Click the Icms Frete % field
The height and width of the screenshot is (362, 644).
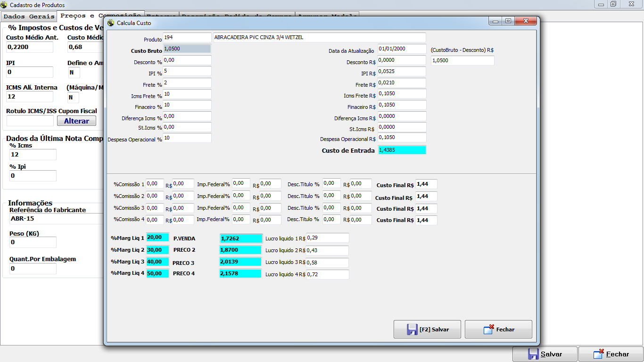point(187,94)
